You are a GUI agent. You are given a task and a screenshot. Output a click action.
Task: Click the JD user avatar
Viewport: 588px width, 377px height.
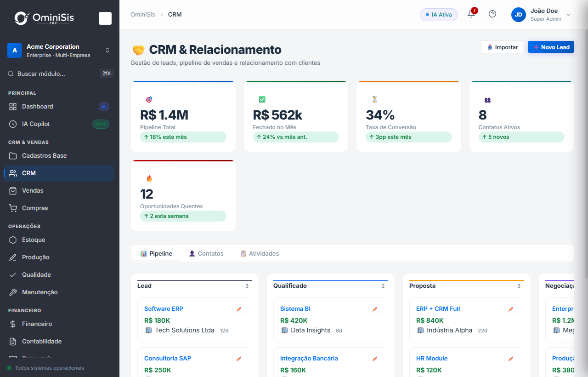point(519,15)
